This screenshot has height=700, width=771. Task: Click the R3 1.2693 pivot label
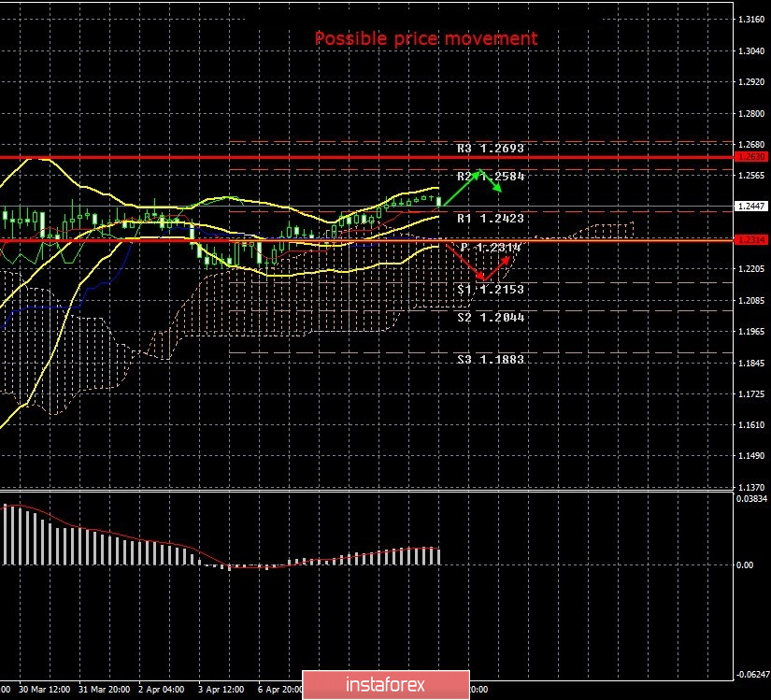491,149
